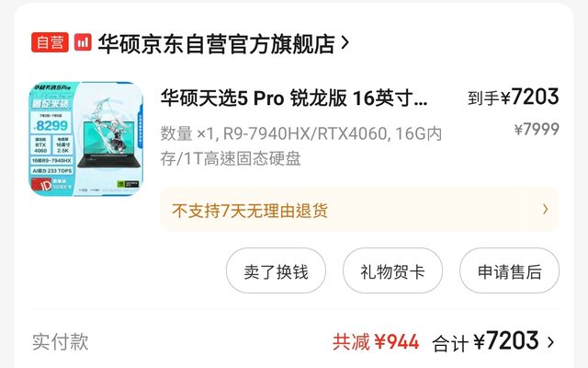Viewport: 588px width, 368px height.
Task: Open product title 华硕天选5 Pro 锐龙版
Action: tap(294, 98)
